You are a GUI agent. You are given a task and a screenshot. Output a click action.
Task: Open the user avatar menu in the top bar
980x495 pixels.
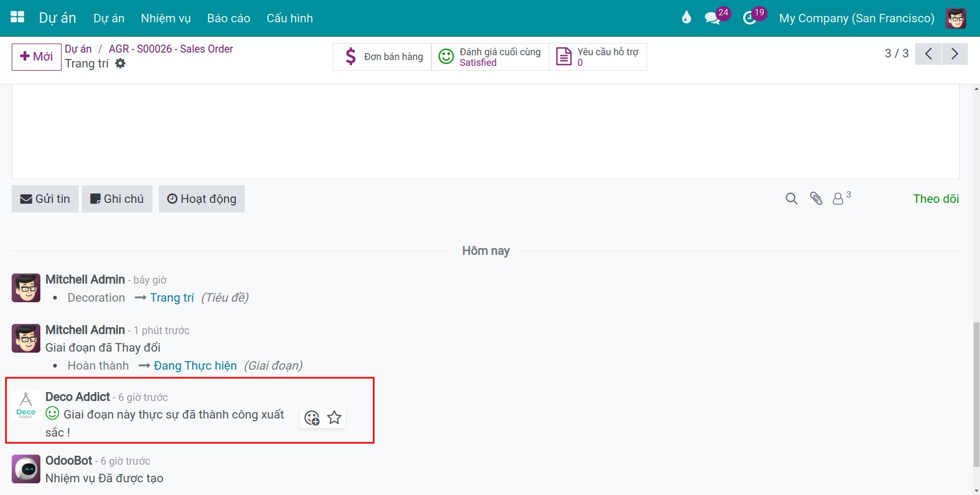point(956,18)
